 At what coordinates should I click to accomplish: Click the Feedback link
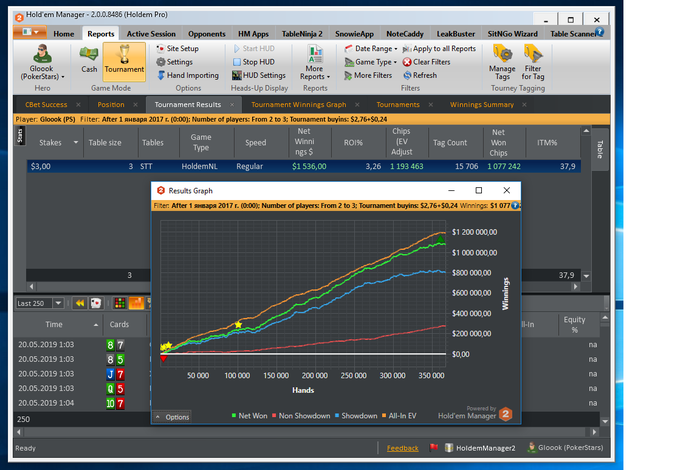point(402,448)
